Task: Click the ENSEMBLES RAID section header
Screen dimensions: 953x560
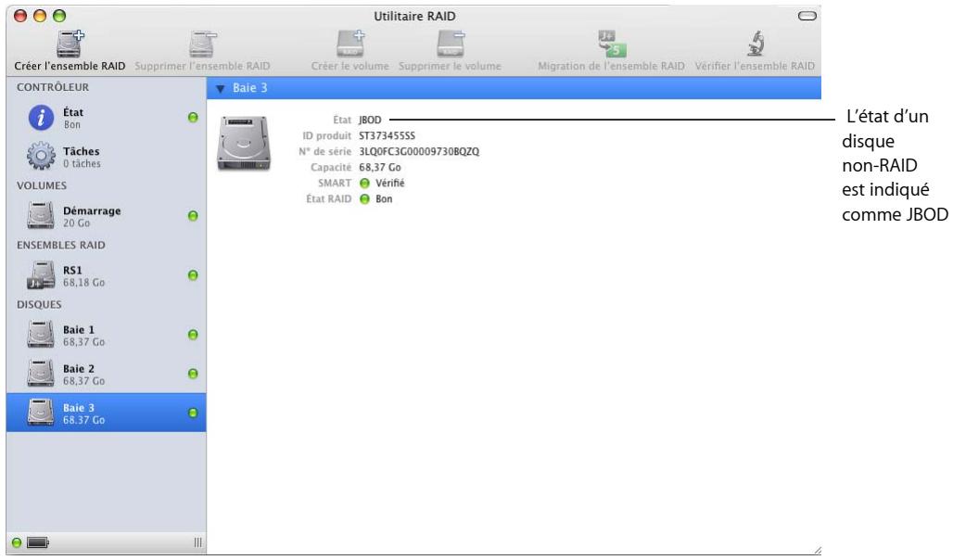Action: pyautogui.click(x=61, y=245)
